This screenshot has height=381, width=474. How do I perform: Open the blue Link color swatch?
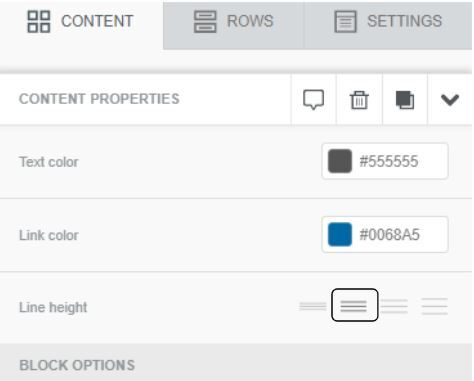click(x=340, y=235)
